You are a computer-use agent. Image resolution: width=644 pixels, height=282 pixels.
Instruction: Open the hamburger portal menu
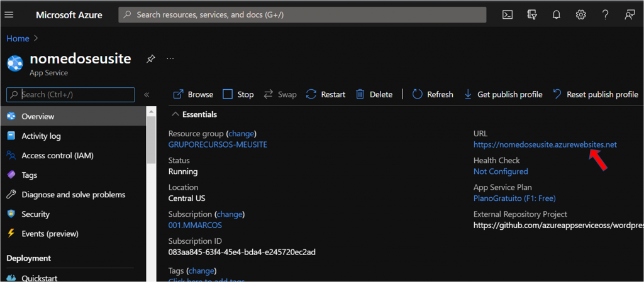(x=9, y=14)
